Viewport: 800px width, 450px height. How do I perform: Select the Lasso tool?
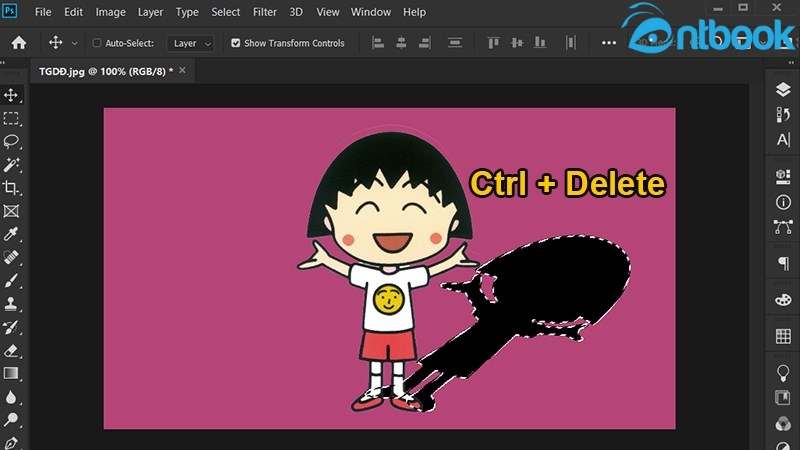[11, 141]
